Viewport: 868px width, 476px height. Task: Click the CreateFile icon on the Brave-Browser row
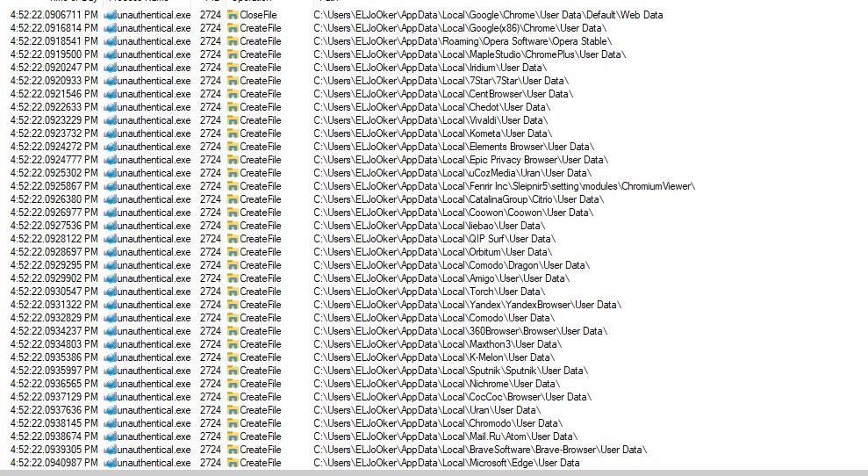coord(233,450)
